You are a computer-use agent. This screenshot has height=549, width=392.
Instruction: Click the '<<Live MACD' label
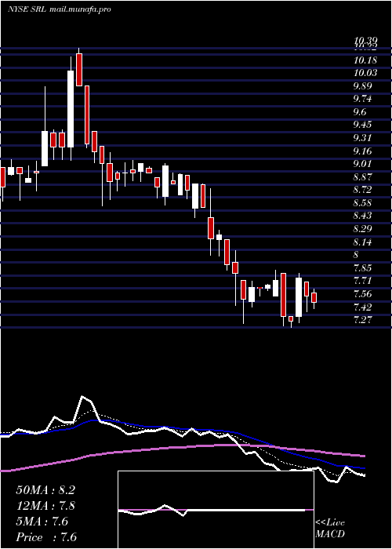point(330,529)
